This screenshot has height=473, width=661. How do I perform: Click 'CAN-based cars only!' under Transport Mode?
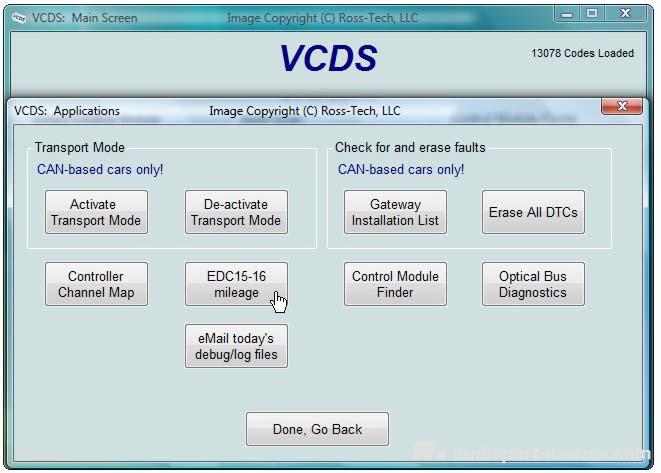pos(100,169)
